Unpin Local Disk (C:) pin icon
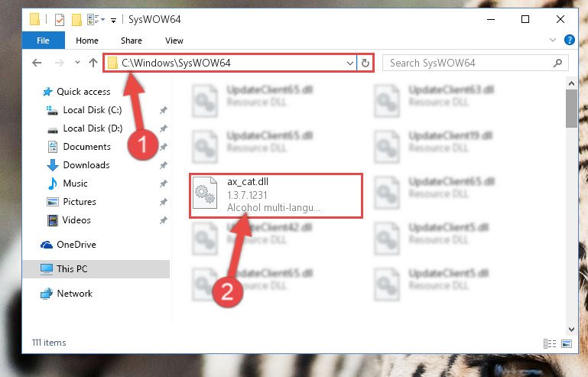588x377 pixels. click(163, 110)
